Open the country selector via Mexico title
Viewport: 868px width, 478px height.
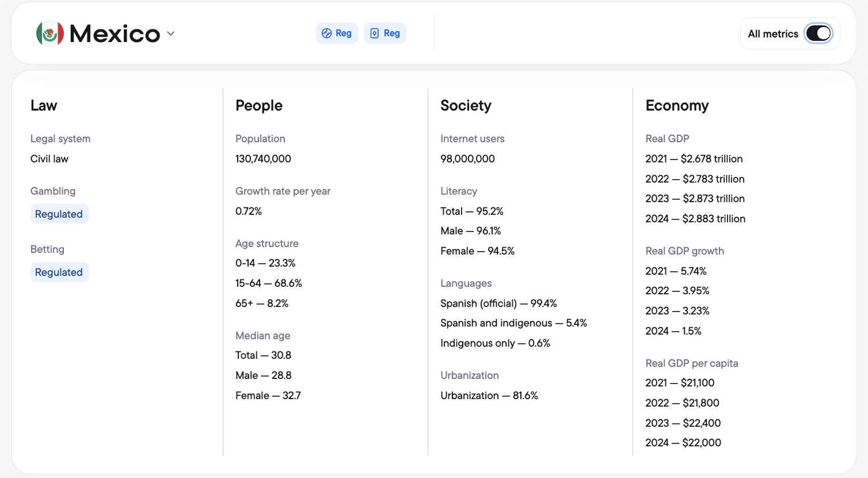coord(115,33)
